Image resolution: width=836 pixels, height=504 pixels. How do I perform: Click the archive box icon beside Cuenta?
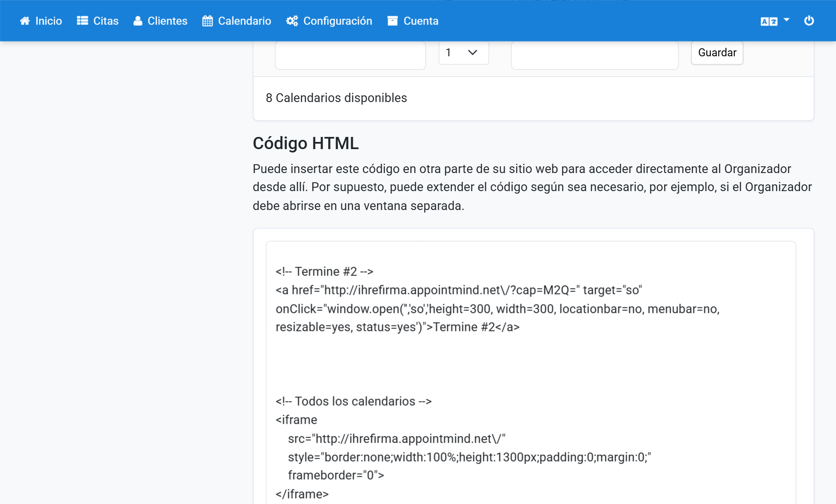coord(392,21)
